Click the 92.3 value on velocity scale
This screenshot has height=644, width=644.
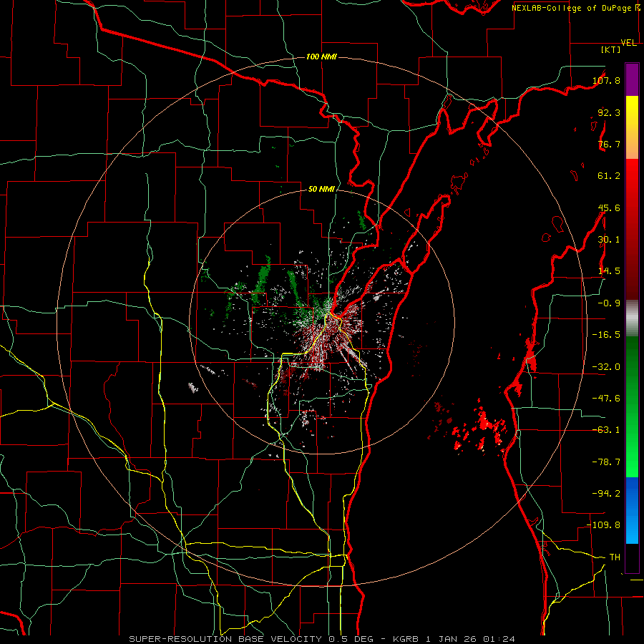(x=609, y=112)
